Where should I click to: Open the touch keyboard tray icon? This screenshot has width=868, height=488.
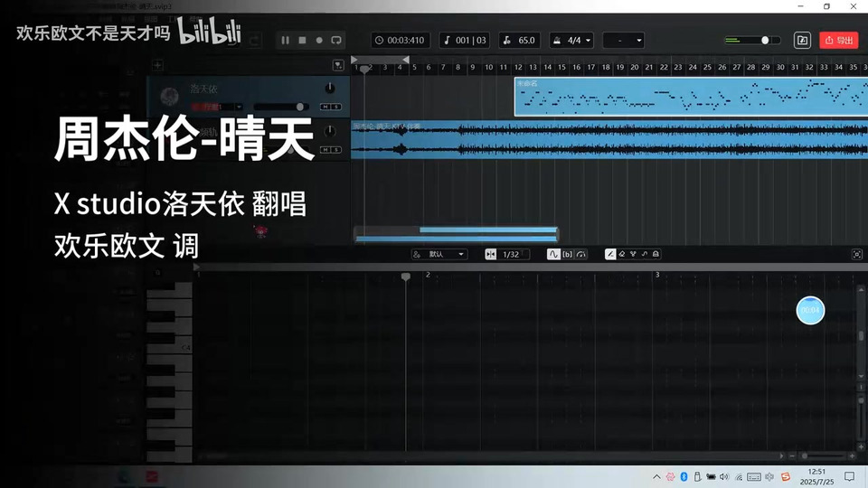tap(753, 476)
